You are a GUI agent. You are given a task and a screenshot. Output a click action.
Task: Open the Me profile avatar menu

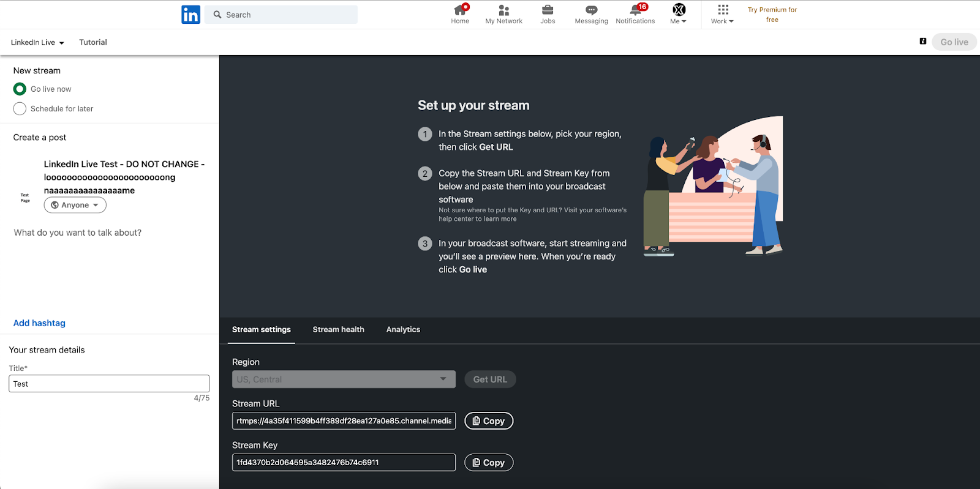679,15
